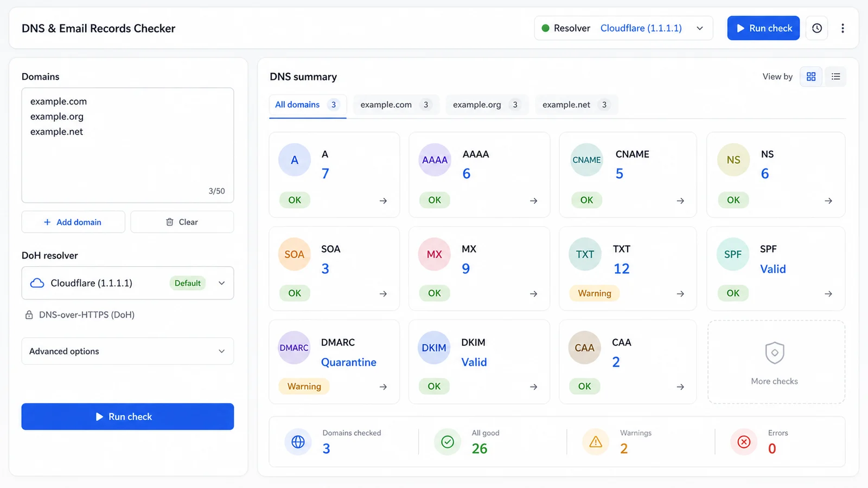This screenshot has width=868, height=488.
Task: Switch to grid view layout
Action: point(811,76)
